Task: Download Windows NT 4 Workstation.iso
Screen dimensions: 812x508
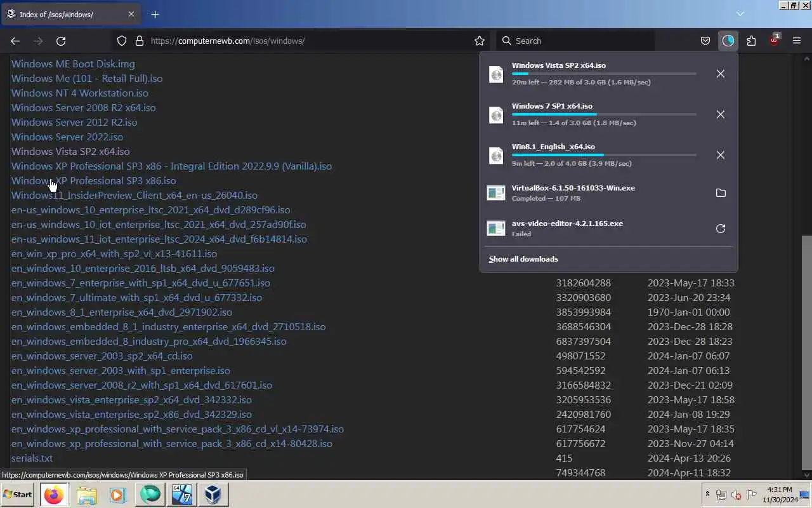Action: point(80,93)
